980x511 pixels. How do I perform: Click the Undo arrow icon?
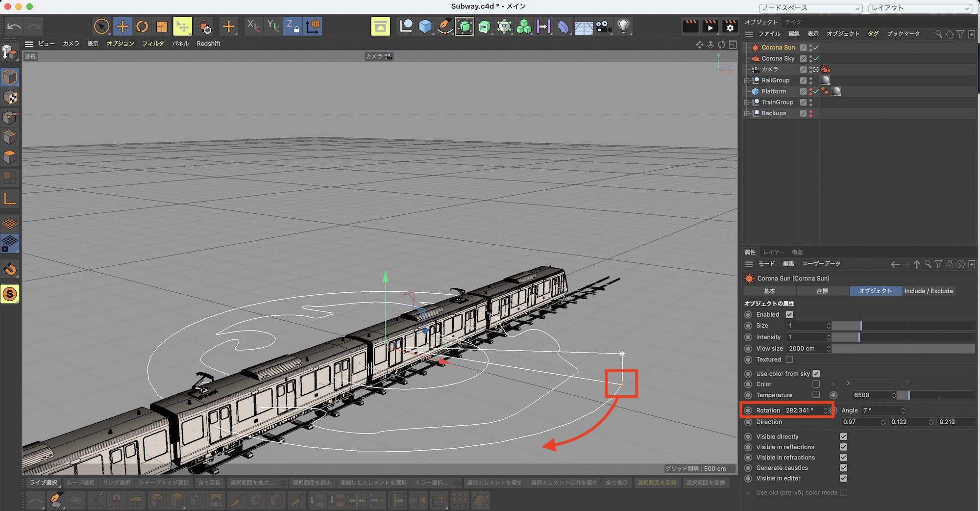(x=14, y=26)
